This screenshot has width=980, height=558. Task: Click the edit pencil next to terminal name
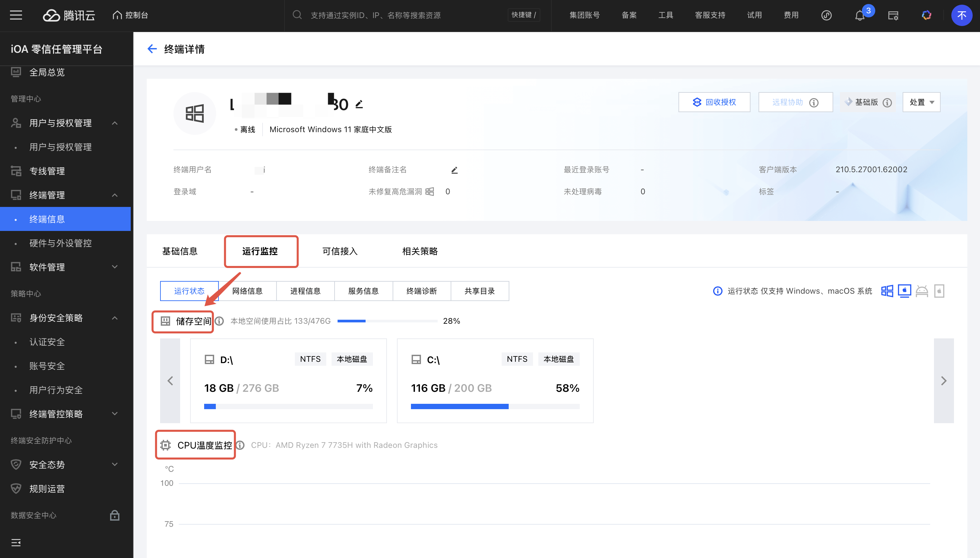(x=359, y=104)
